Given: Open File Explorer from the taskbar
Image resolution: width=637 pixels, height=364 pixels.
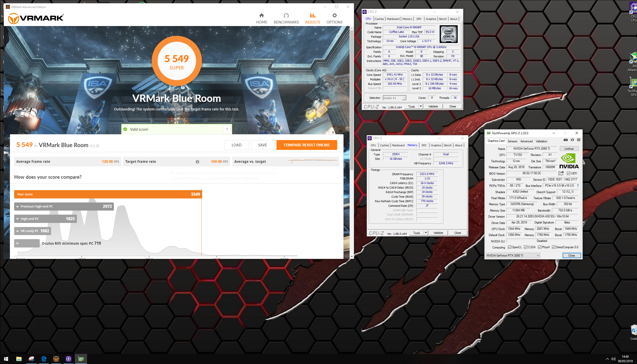Looking at the screenshot, I should 19,359.
